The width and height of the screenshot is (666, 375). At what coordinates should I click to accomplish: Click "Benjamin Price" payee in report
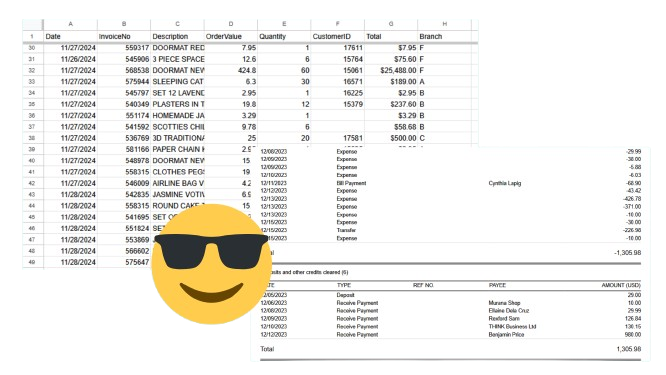point(506,335)
